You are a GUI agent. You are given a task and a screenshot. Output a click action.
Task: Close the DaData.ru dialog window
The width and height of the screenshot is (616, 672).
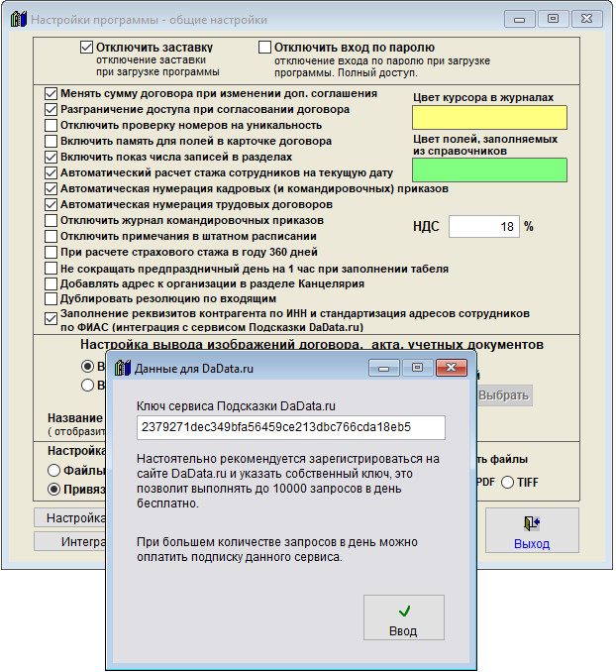451,368
